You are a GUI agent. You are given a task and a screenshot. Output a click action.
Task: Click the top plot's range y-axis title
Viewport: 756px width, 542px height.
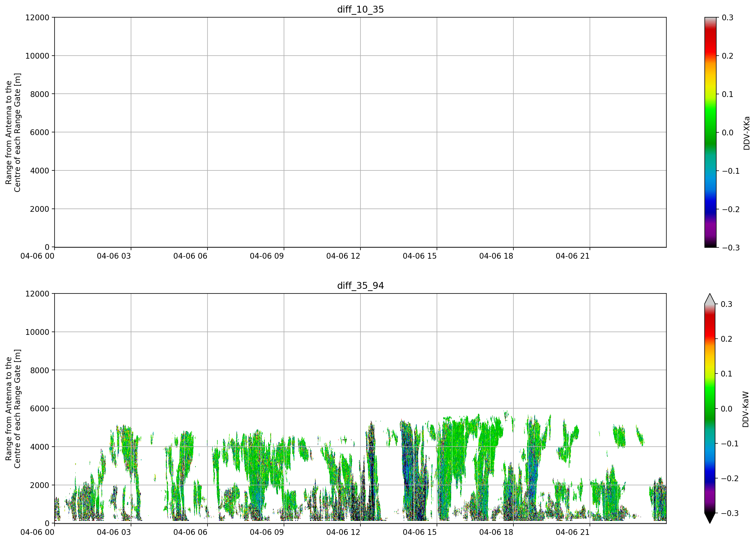point(13,133)
